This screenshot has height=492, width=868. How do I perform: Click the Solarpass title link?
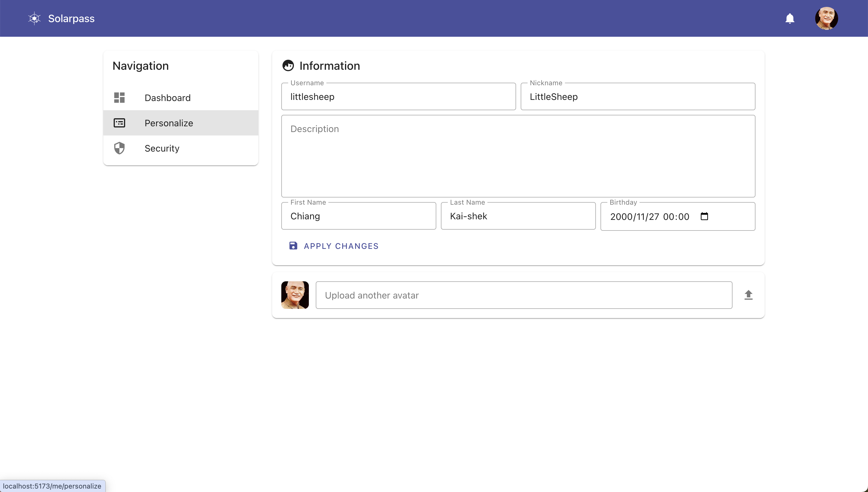click(x=71, y=18)
